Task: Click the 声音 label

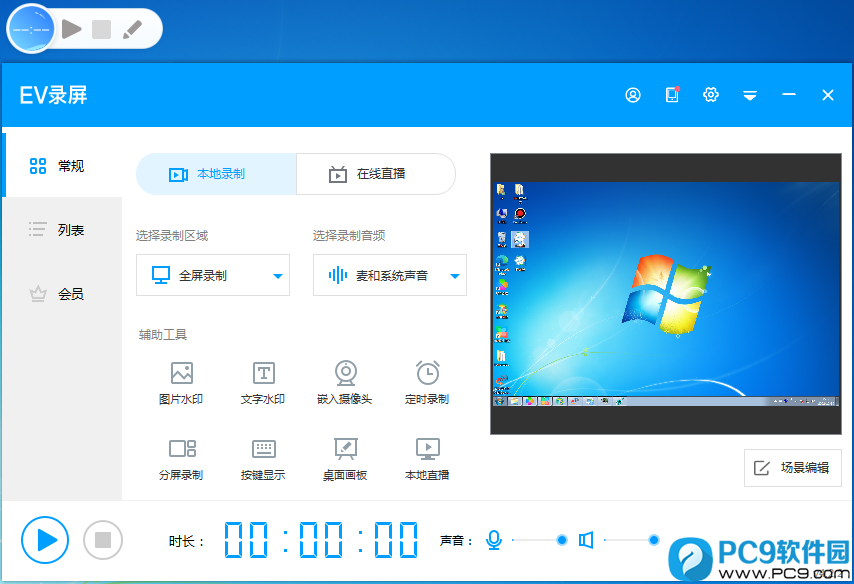Action: (x=456, y=541)
